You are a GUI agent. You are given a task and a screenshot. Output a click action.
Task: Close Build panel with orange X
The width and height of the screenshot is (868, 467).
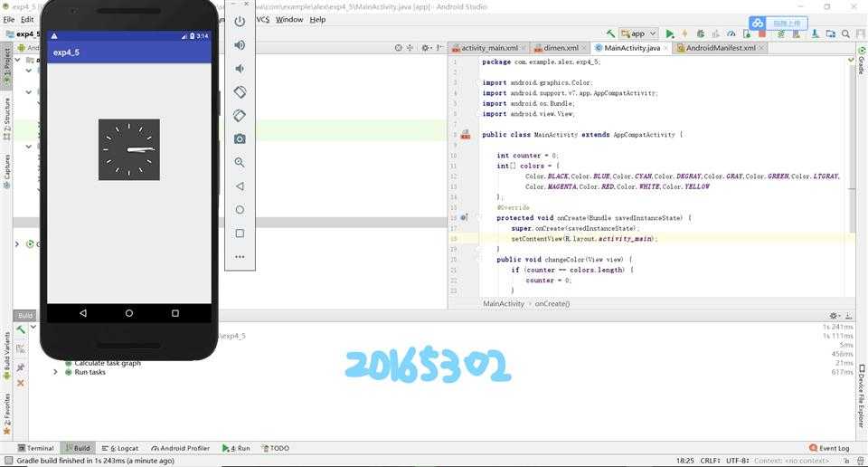pos(21,383)
